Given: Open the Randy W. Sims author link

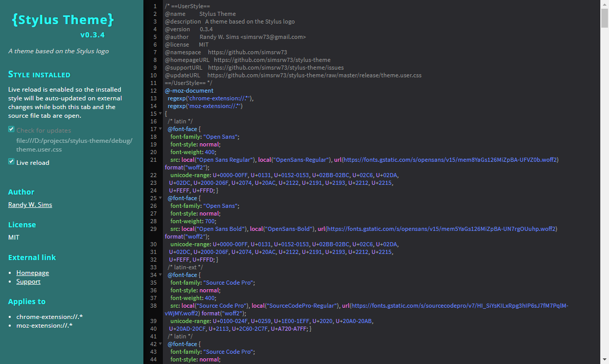Looking at the screenshot, I should click(x=30, y=204).
